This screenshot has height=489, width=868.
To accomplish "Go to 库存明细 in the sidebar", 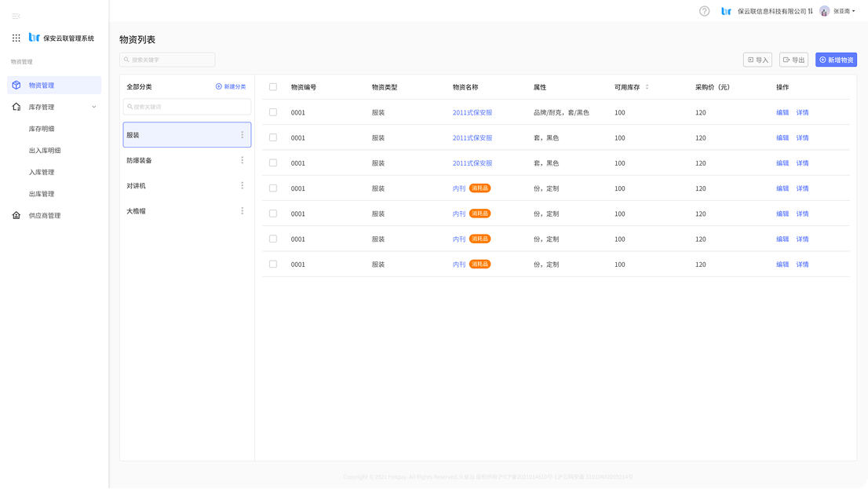I will click(x=42, y=129).
